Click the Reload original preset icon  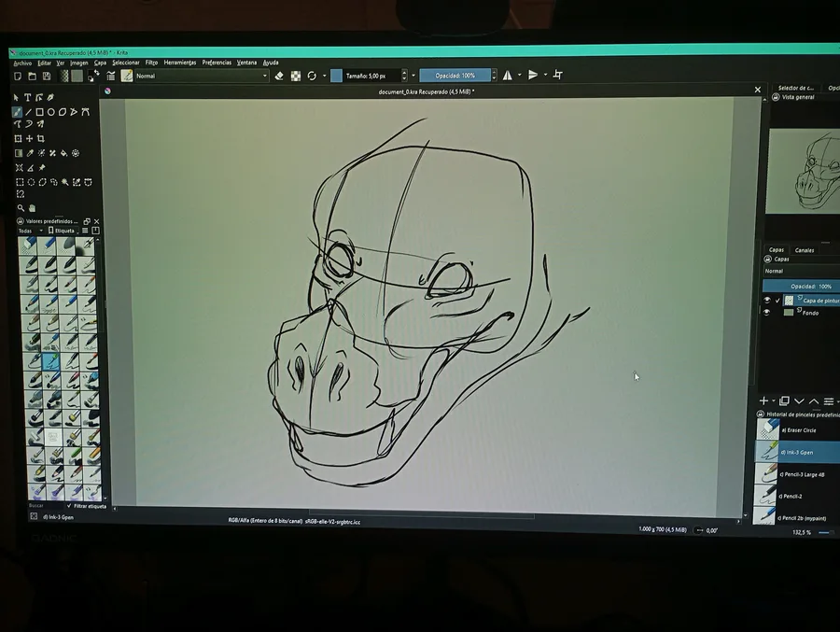point(312,77)
